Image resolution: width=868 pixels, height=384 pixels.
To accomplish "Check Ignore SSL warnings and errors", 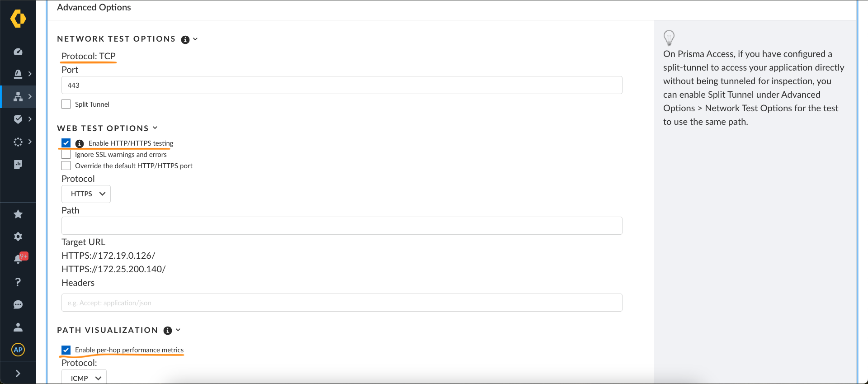I will (66, 154).
